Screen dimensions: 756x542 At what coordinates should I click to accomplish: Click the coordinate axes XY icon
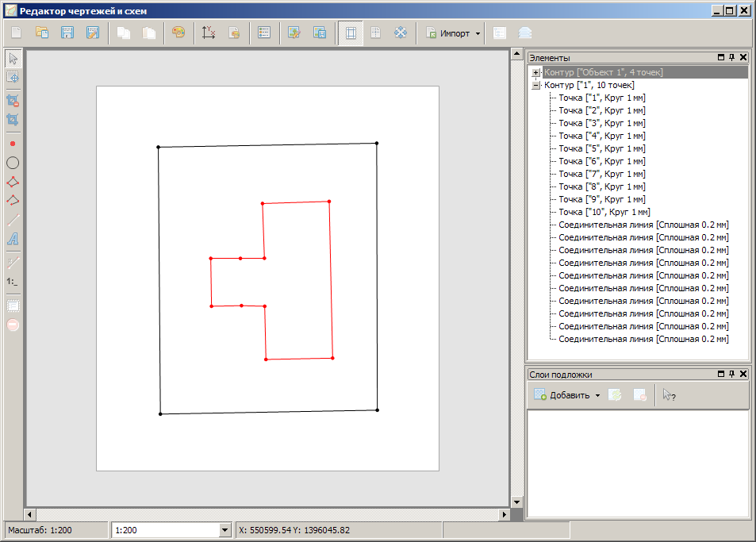tap(209, 33)
